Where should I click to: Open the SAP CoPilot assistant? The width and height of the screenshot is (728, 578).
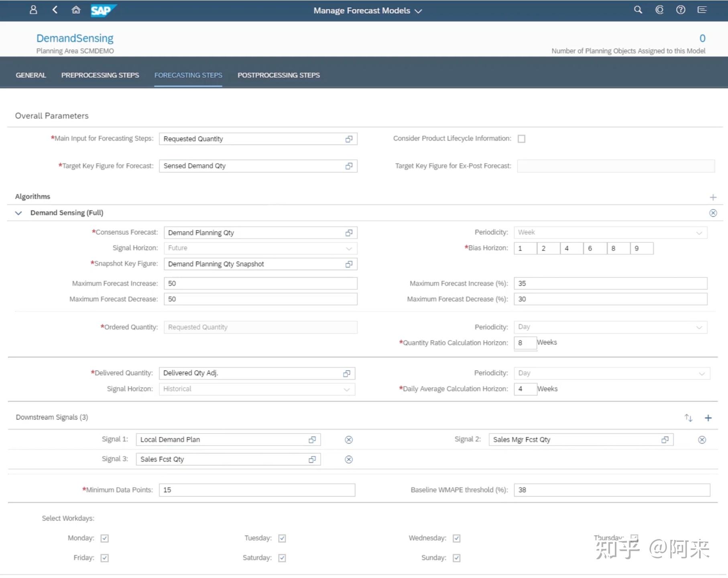(659, 10)
